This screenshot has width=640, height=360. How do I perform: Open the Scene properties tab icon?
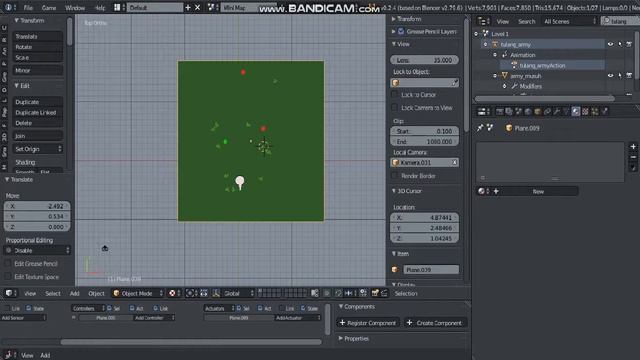click(x=518, y=111)
